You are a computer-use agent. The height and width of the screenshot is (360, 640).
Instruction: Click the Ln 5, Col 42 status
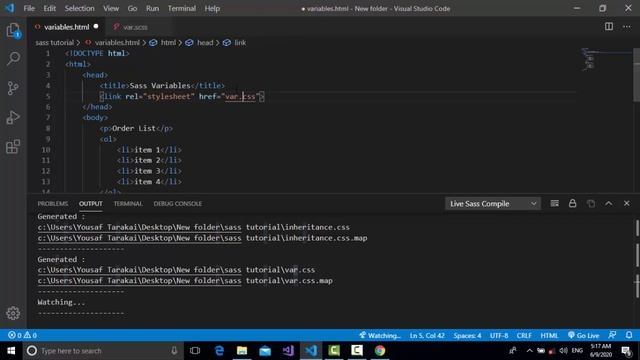[x=427, y=335]
